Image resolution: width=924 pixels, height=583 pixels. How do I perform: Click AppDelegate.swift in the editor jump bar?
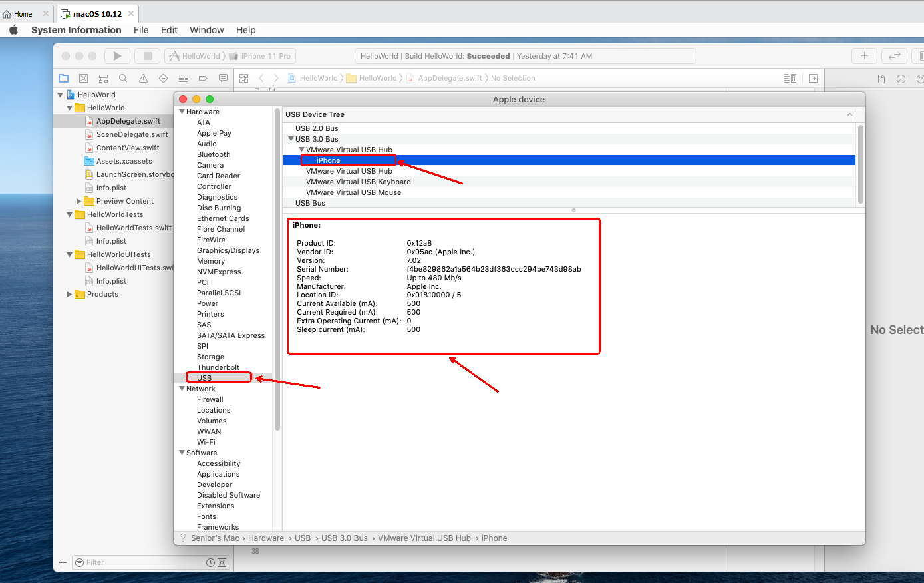coord(444,78)
